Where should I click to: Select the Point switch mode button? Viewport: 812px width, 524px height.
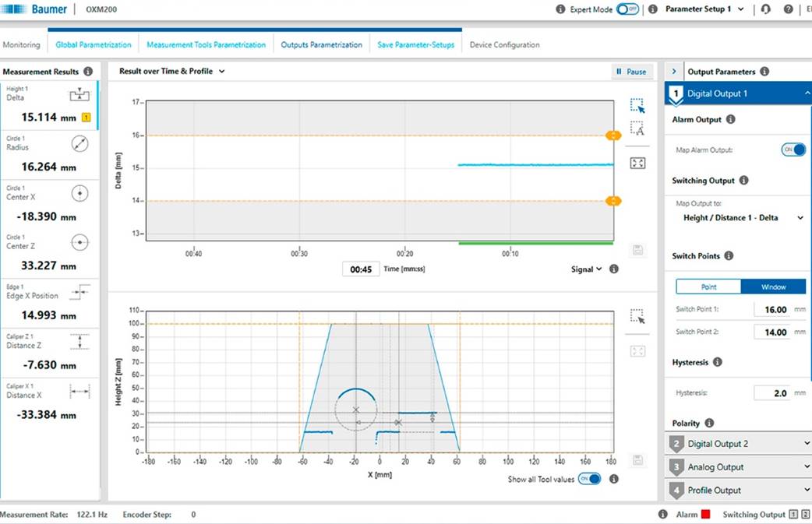click(x=708, y=287)
